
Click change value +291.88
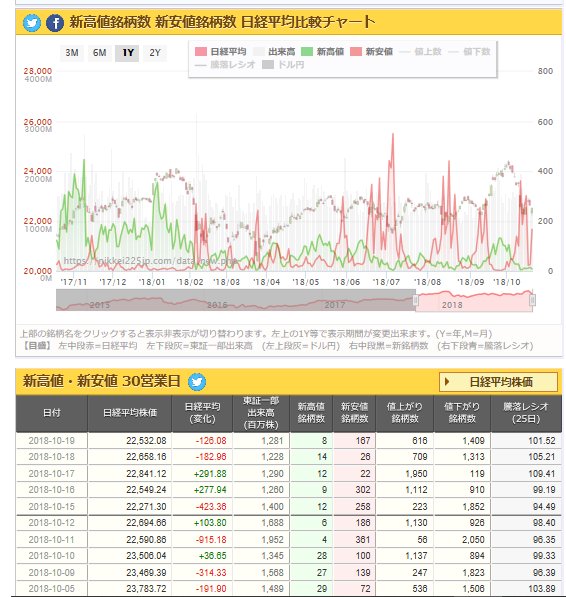click(x=210, y=473)
